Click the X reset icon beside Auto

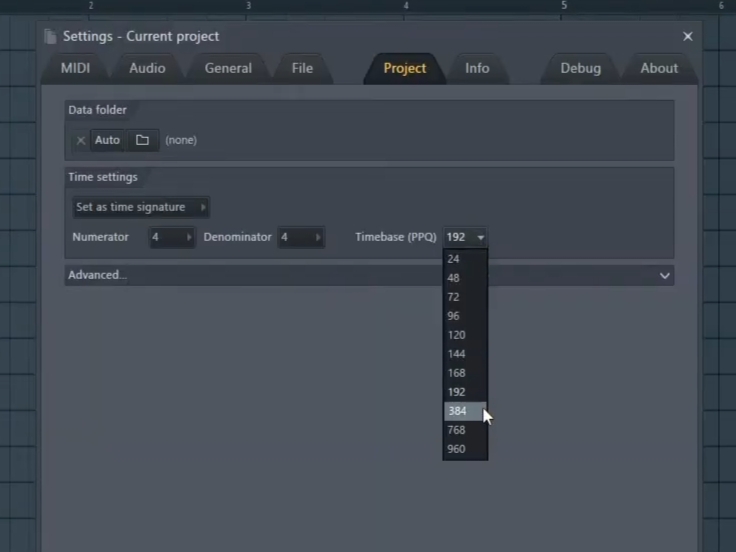pos(81,141)
